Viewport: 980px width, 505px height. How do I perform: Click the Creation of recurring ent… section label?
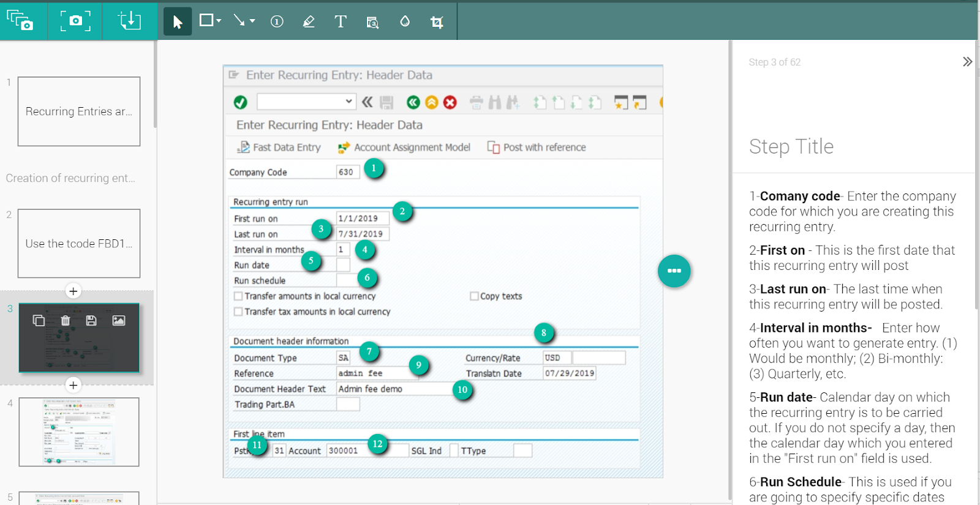click(70, 178)
